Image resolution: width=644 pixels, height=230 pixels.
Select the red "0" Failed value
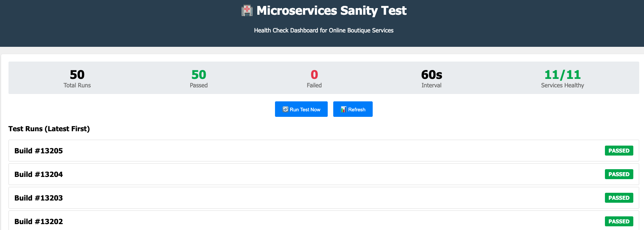pyautogui.click(x=314, y=74)
